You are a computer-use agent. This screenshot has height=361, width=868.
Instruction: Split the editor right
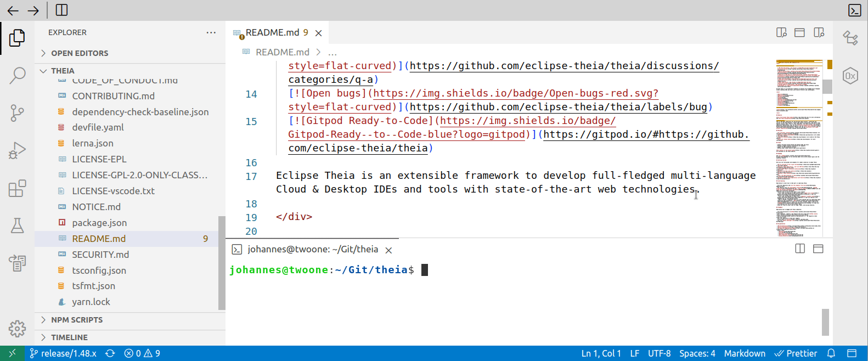coord(819,33)
